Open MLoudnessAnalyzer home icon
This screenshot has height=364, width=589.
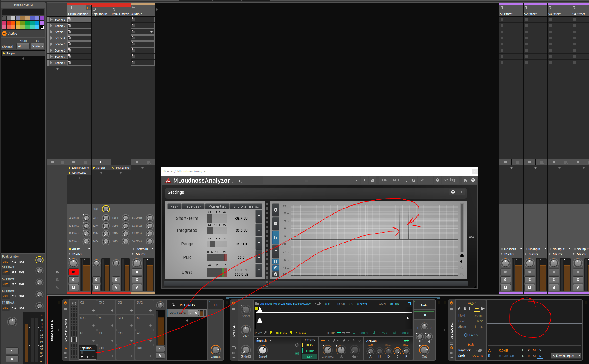[465, 180]
